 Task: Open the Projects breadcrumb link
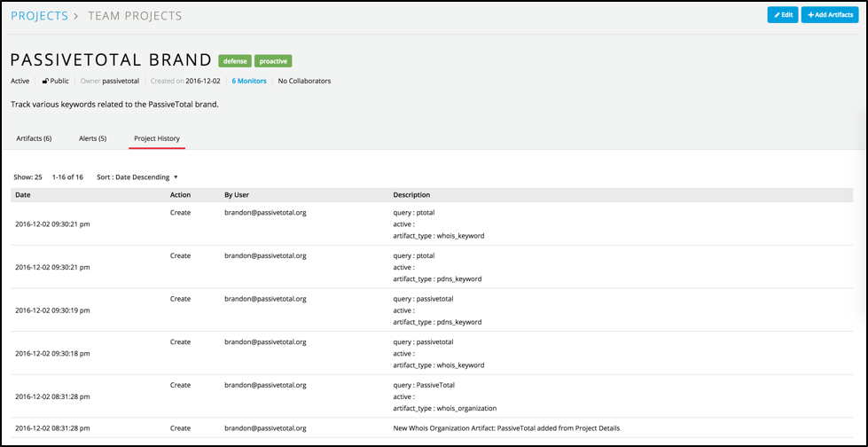click(x=39, y=16)
